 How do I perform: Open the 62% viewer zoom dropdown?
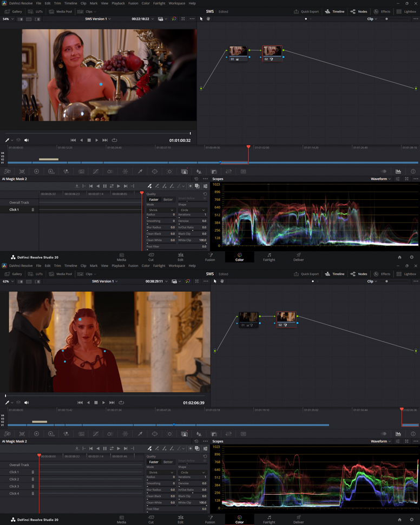[x=8, y=281]
